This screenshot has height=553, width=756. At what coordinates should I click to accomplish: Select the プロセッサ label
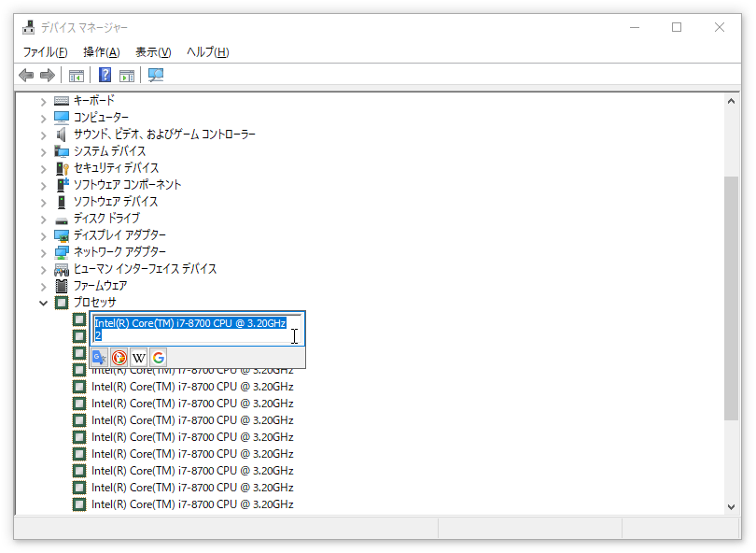(x=95, y=302)
